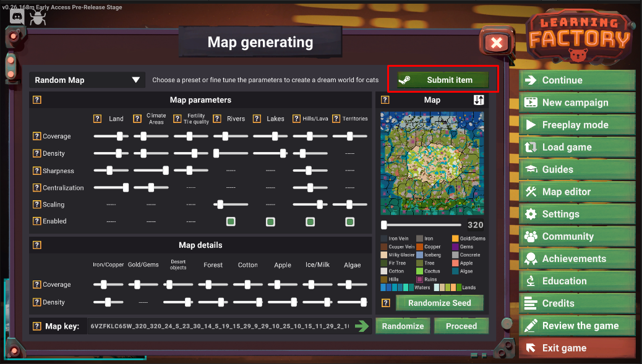Click Review the game
Screen dimensions: 642x364
(577, 326)
